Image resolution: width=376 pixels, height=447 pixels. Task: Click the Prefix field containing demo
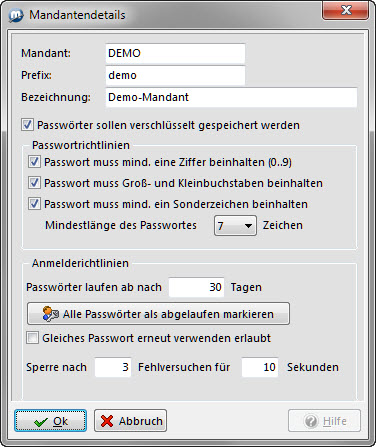click(175, 75)
